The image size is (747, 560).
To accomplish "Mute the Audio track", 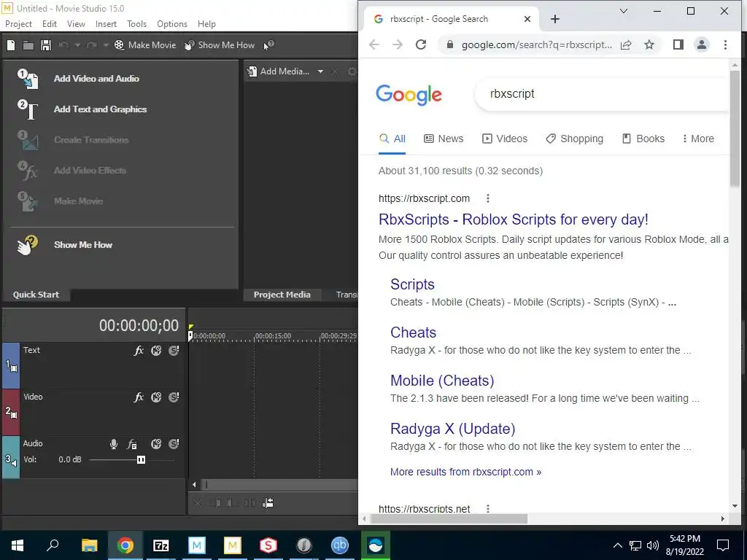I will click(x=156, y=444).
